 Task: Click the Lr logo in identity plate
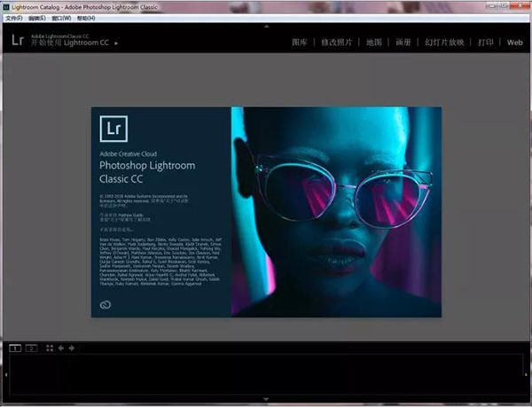pos(18,40)
